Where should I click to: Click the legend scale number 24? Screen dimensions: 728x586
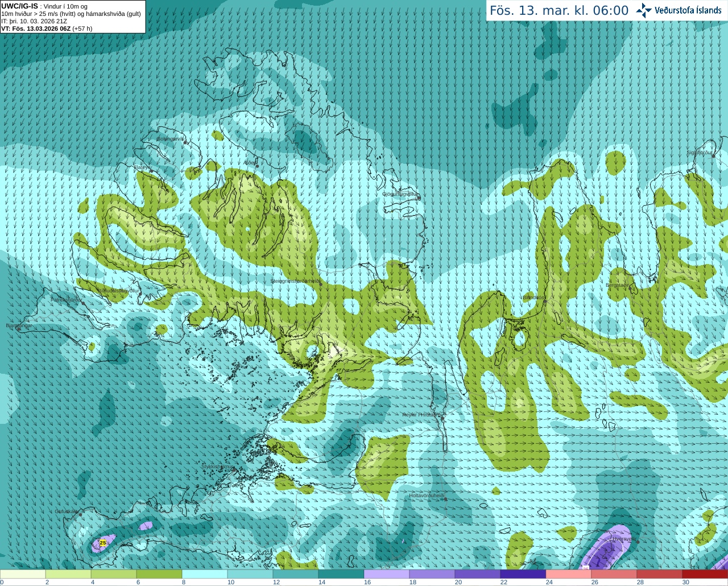click(x=549, y=582)
